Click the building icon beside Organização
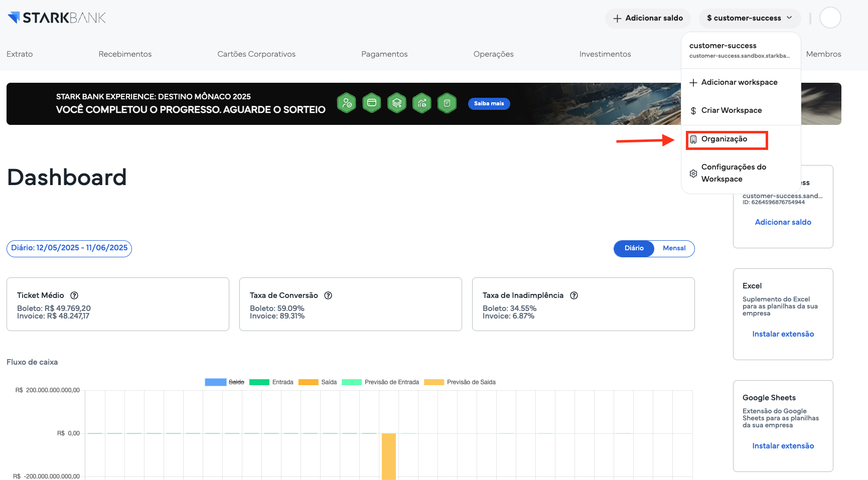Image resolution: width=868 pixels, height=480 pixels. pos(693,139)
